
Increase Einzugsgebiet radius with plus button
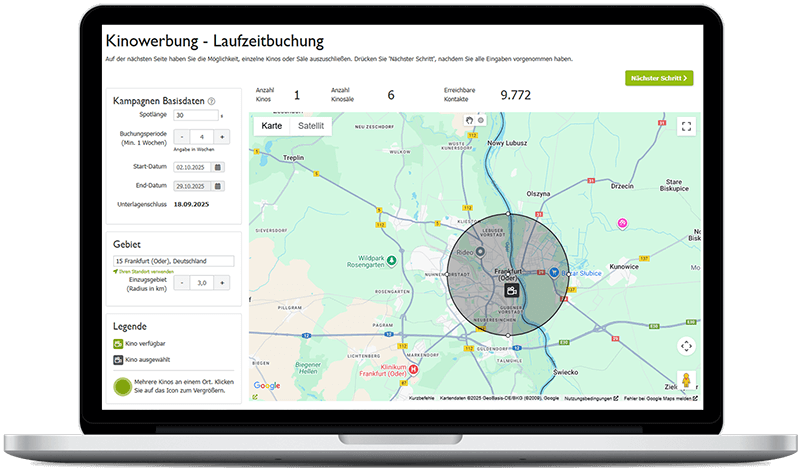coord(222,283)
